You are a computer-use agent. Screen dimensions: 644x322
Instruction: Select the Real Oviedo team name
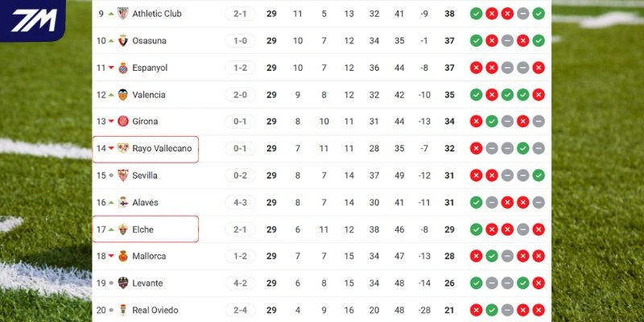tap(155, 310)
